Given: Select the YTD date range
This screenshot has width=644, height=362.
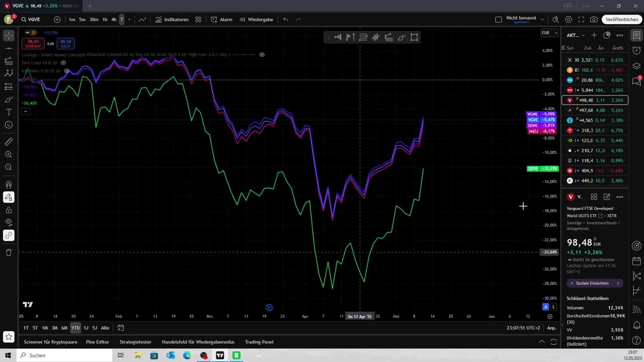Looking at the screenshot, I should tap(75, 328).
